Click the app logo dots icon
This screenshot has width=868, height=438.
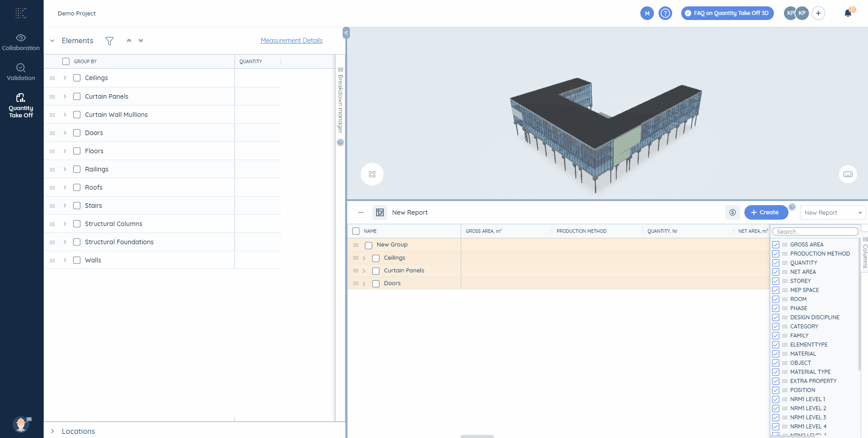[21, 13]
